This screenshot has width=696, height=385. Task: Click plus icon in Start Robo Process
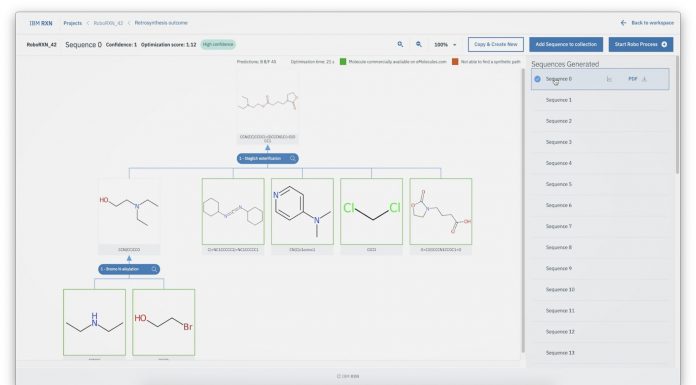click(x=664, y=44)
